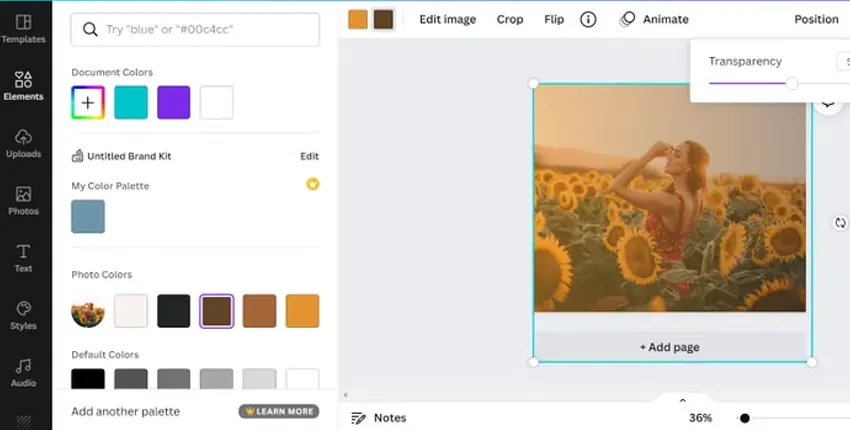Open the Position menu
Screen dimensions: 850x430
816,19
